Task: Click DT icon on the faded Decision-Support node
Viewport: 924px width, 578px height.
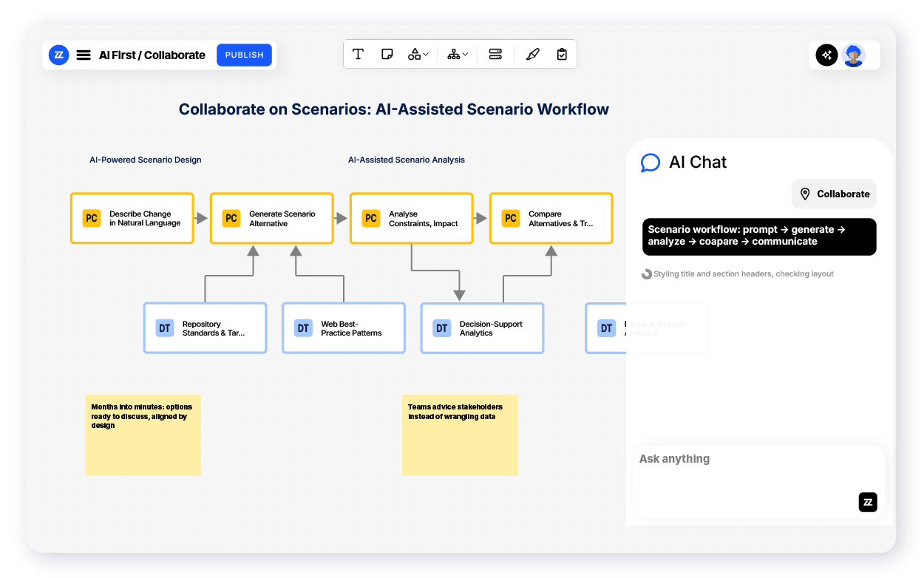Action: 607,328
